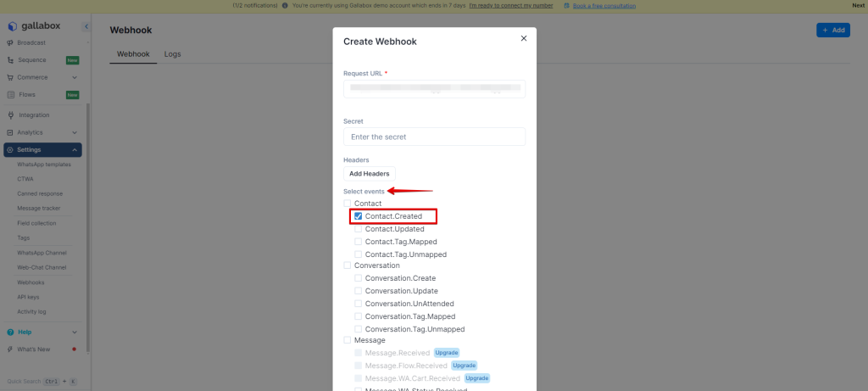Expand the Commerce menu
This screenshot has width=868, height=391.
click(75, 77)
